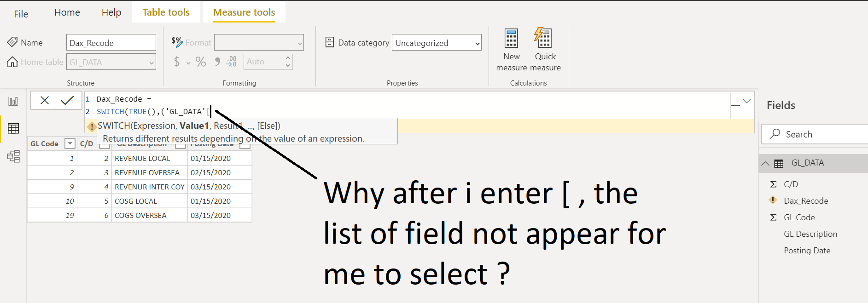Click the 02/15/2020 posting date cell

(x=220, y=172)
